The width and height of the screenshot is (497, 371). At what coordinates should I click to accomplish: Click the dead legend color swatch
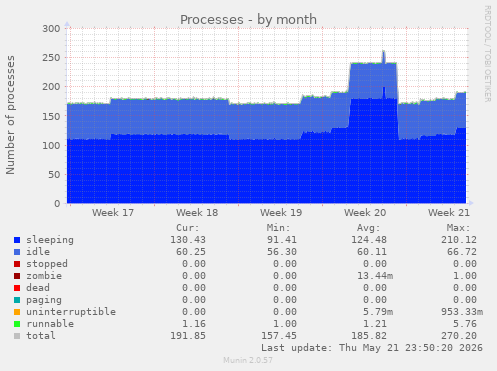coord(17,288)
